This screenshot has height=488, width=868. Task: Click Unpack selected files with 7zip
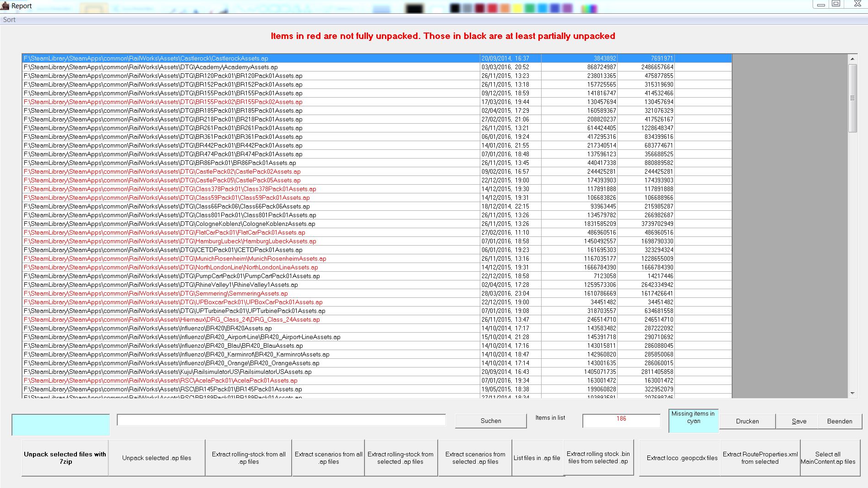65,458
